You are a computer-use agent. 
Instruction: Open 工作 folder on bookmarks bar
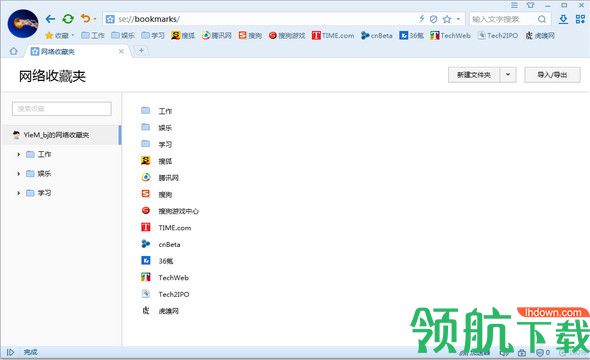93,35
